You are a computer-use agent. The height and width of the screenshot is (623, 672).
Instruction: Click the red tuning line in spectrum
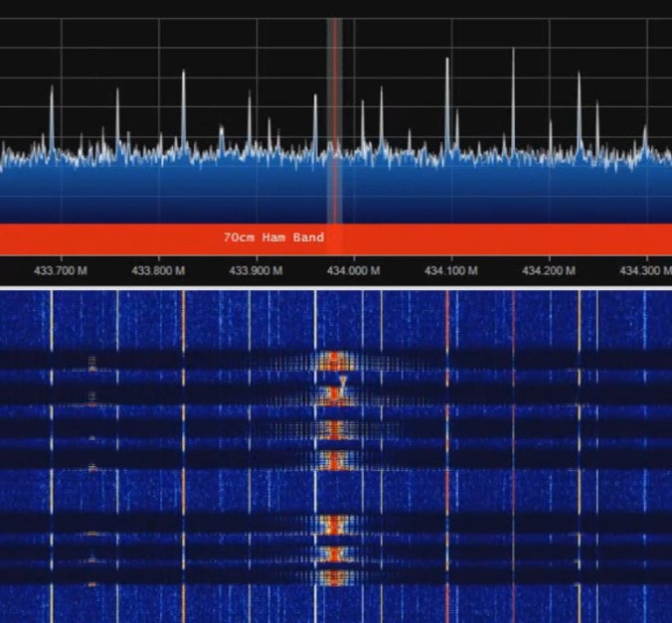coord(335,121)
